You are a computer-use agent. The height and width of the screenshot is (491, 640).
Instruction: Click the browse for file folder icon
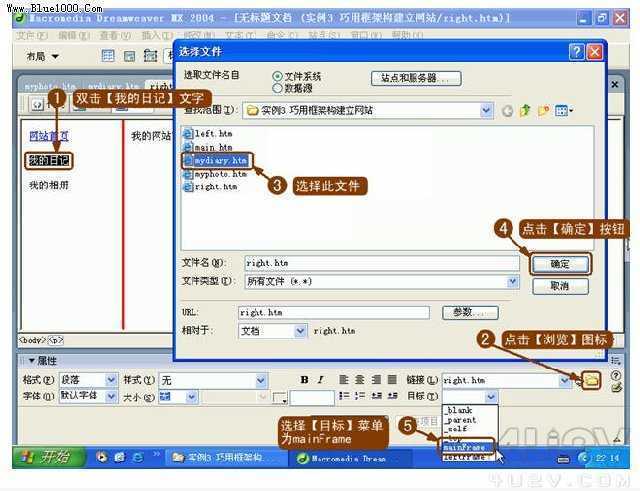(x=591, y=380)
